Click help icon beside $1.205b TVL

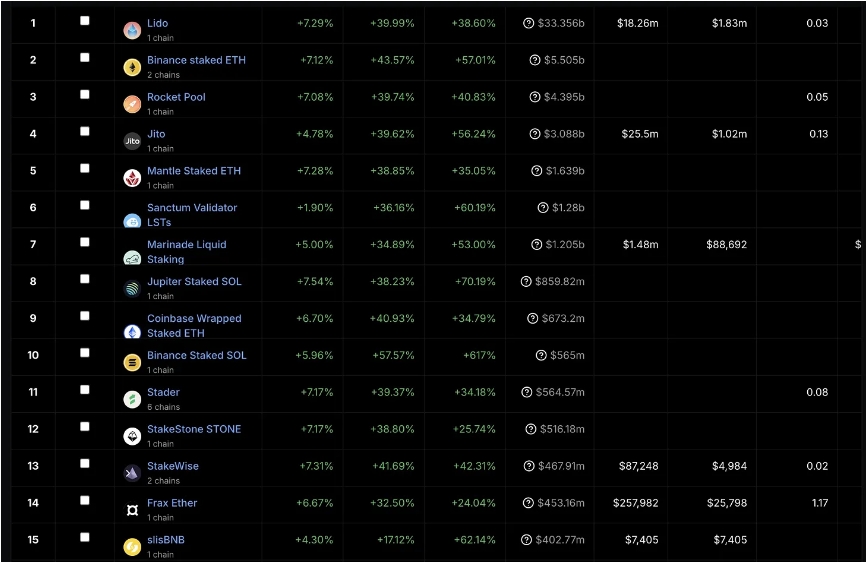point(536,245)
